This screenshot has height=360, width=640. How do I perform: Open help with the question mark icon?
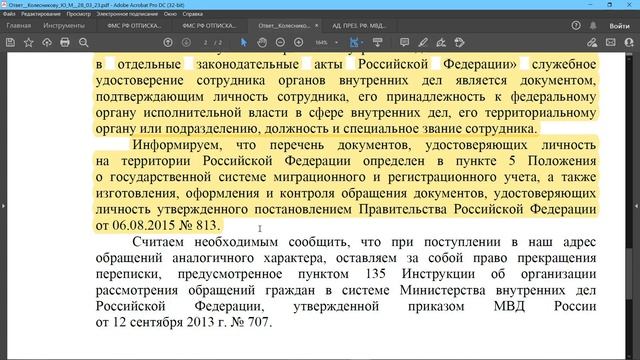[x=576, y=26]
